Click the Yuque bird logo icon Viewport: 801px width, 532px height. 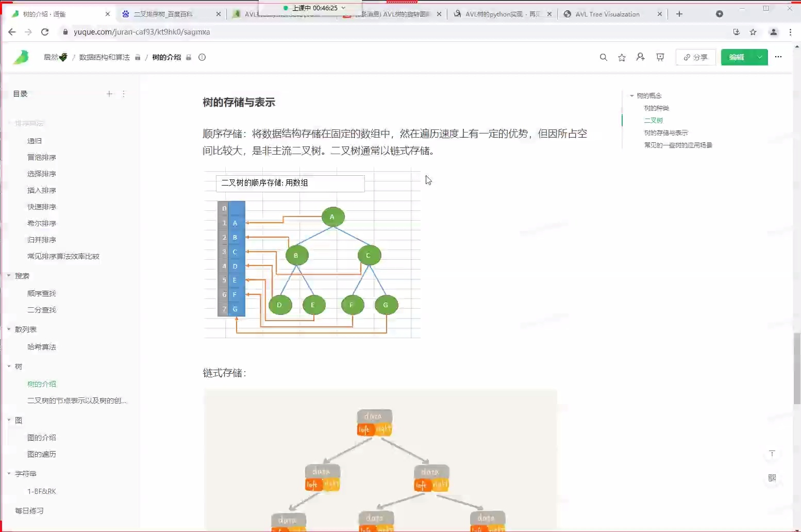click(x=21, y=57)
